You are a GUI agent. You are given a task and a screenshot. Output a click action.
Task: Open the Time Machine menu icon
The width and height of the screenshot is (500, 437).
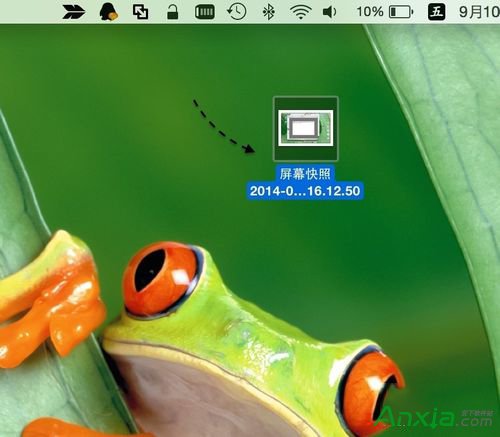(x=236, y=12)
